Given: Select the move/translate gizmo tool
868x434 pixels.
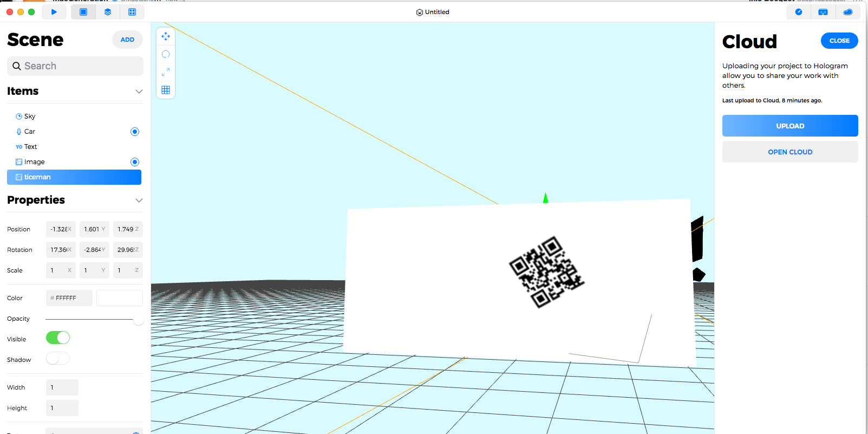Looking at the screenshot, I should (x=166, y=36).
